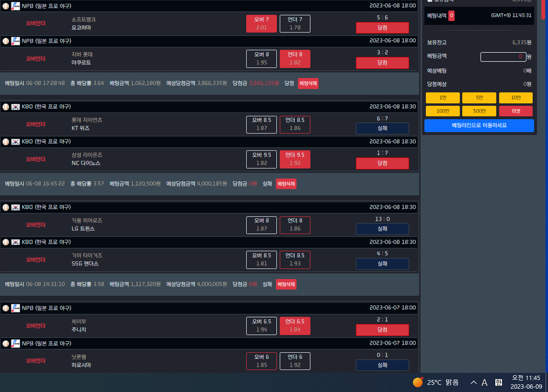Delete the bet placed at 06-08 14:31:10
This screenshot has height=392, width=548.
286,284
